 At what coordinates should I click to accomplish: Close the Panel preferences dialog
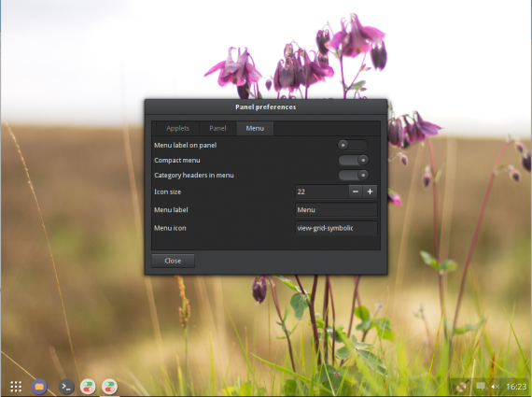[x=173, y=261]
